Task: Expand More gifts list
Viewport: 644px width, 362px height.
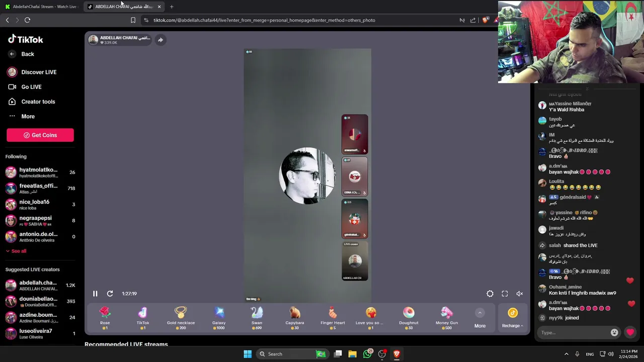Action: [480, 319]
